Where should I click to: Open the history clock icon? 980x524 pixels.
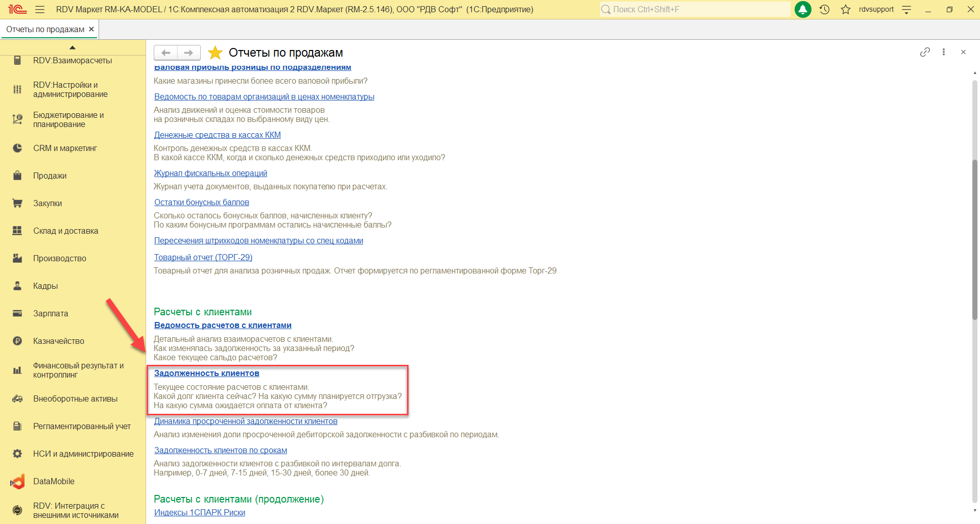[824, 9]
